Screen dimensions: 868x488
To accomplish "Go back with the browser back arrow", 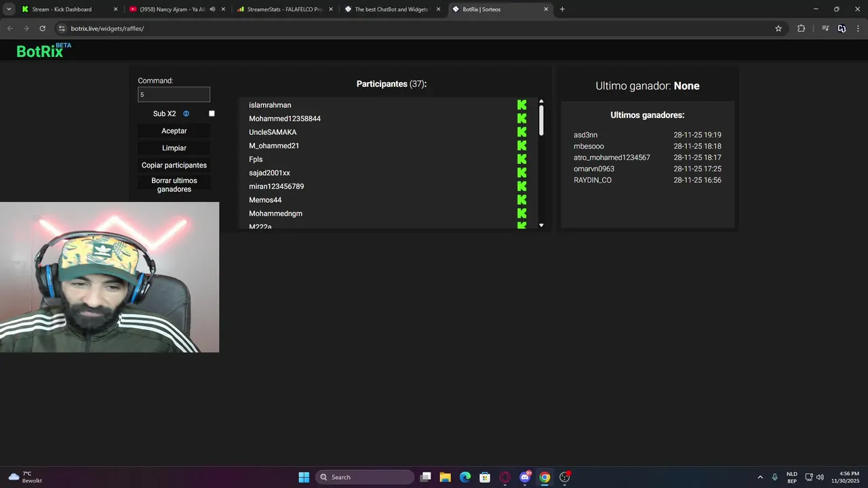I will pos(9,28).
